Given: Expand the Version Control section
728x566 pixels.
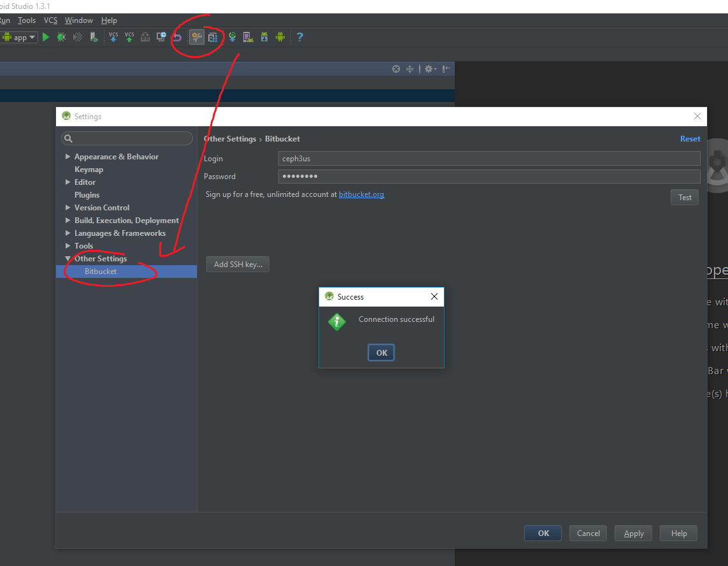Looking at the screenshot, I should (x=68, y=207).
